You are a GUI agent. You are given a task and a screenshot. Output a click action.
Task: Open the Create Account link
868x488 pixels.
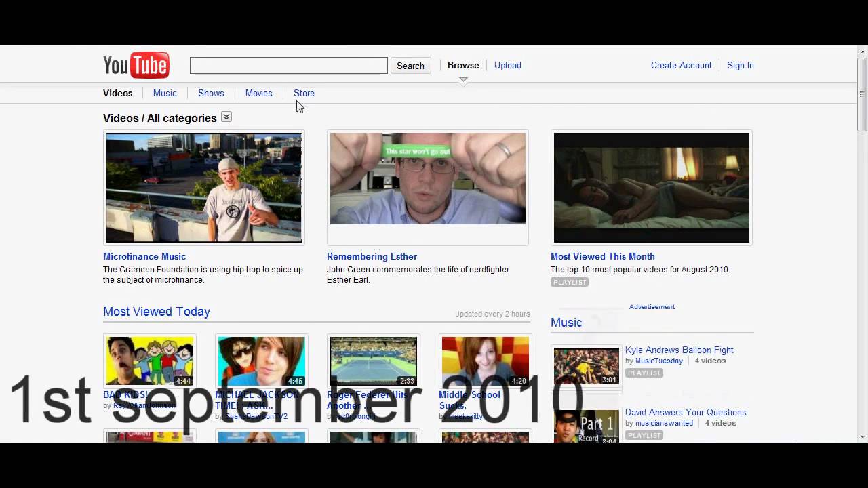pos(682,65)
